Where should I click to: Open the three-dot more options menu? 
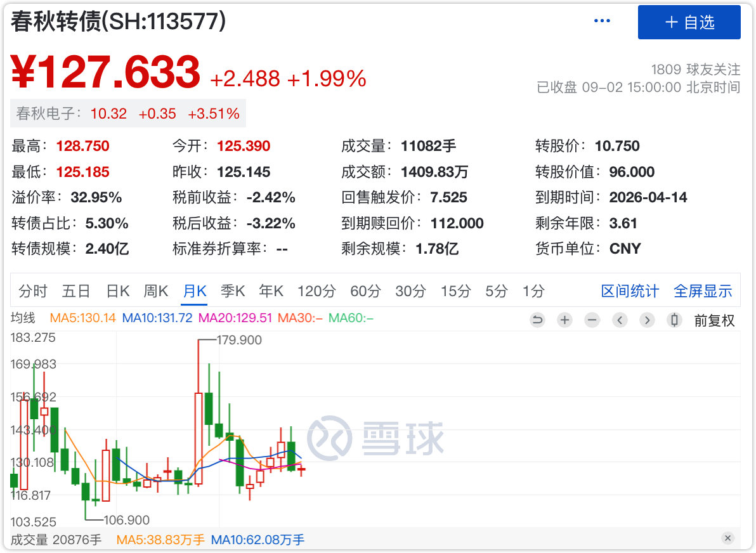tap(602, 21)
